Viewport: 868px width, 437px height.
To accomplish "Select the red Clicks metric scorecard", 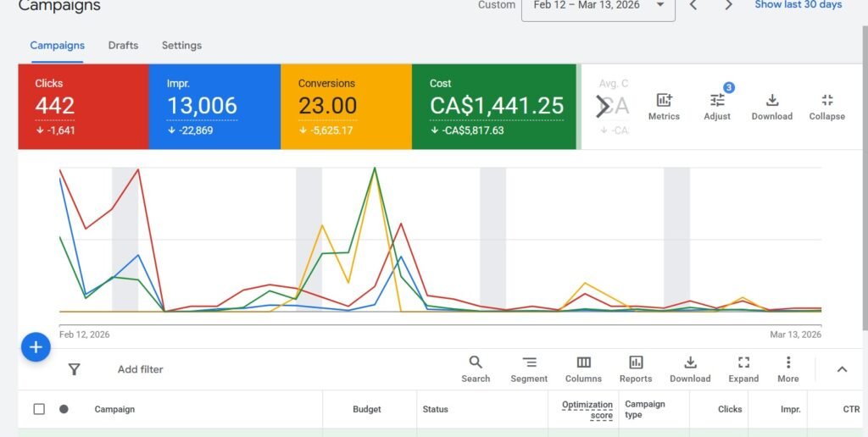I will tap(83, 106).
